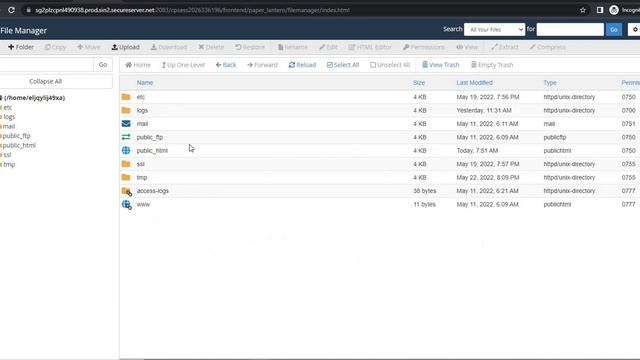The height and width of the screenshot is (360, 640).
Task: Select the home root tree node
Action: coord(33,98)
